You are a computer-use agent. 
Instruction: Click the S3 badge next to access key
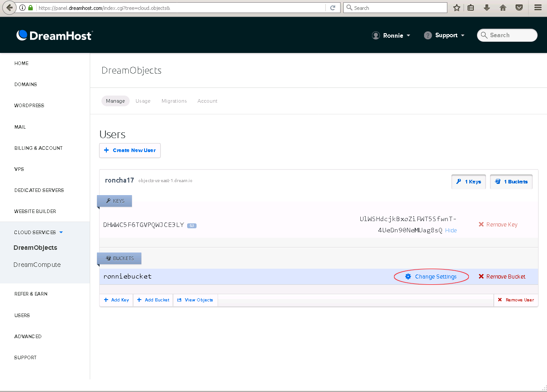[x=192, y=225]
